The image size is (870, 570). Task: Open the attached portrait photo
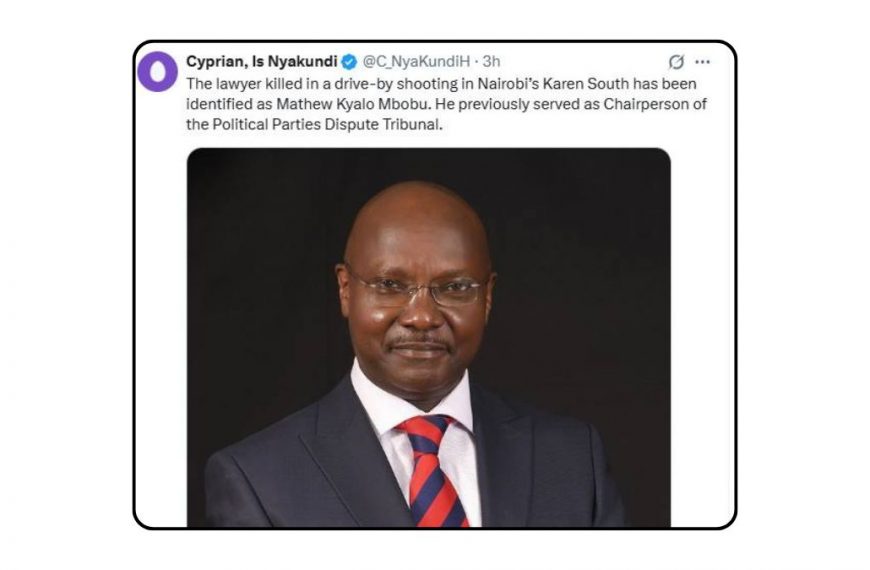click(428, 337)
